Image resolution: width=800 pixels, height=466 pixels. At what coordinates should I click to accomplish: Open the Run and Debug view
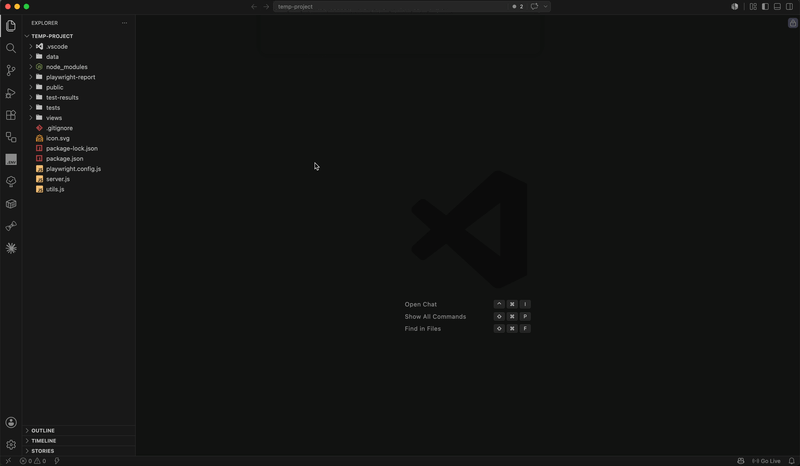(x=11, y=93)
